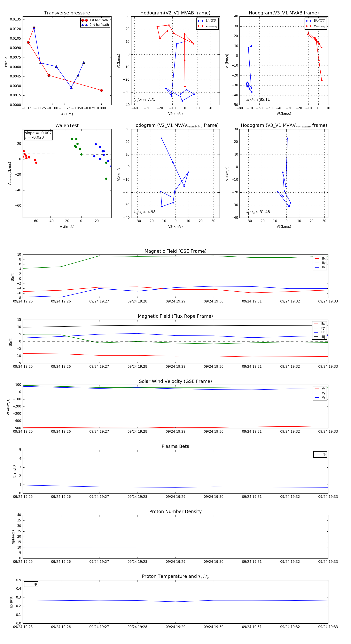
Task: Select the 'Vx' legend entry
Action: [320, 389]
